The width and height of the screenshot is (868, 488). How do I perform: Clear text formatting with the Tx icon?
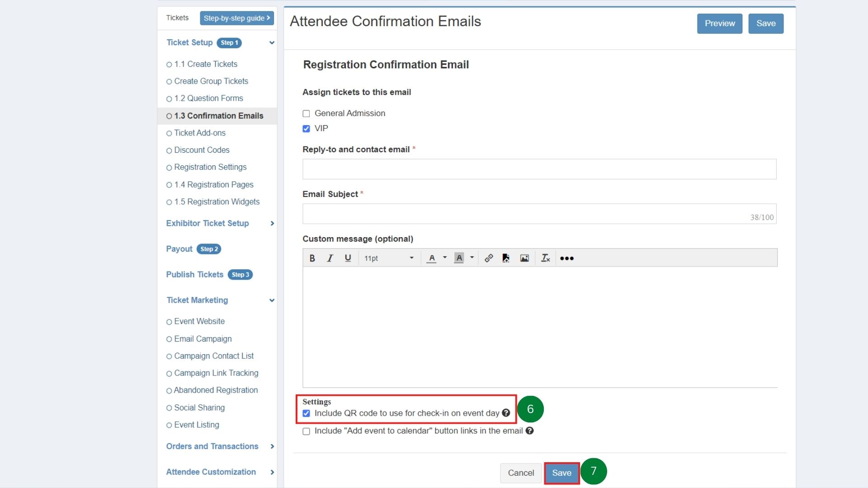click(x=545, y=258)
